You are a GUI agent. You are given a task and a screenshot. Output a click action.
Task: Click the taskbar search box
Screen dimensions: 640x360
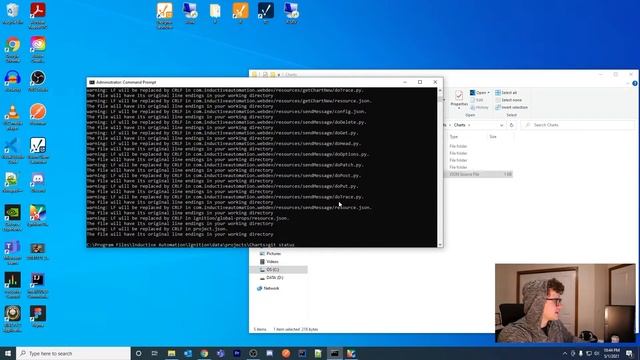[73, 353]
